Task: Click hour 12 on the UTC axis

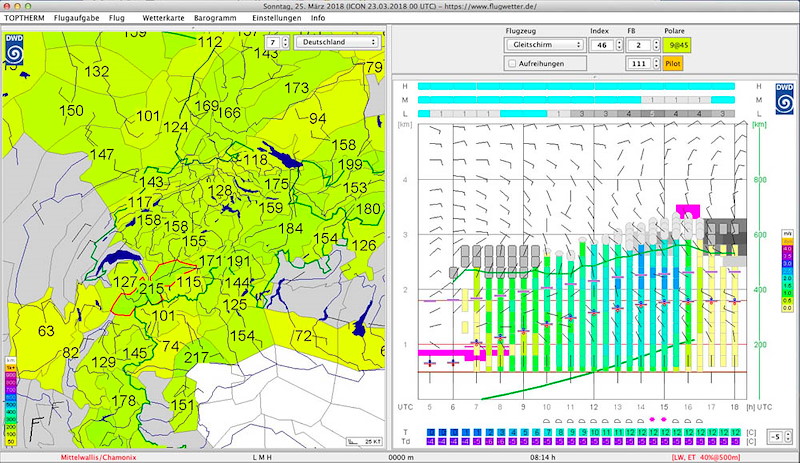Action: [x=593, y=407]
